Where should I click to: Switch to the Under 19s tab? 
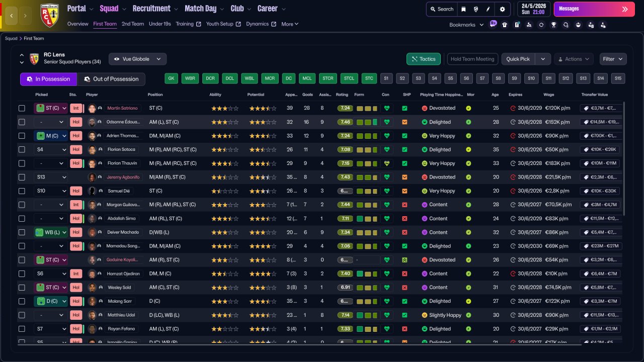click(159, 24)
